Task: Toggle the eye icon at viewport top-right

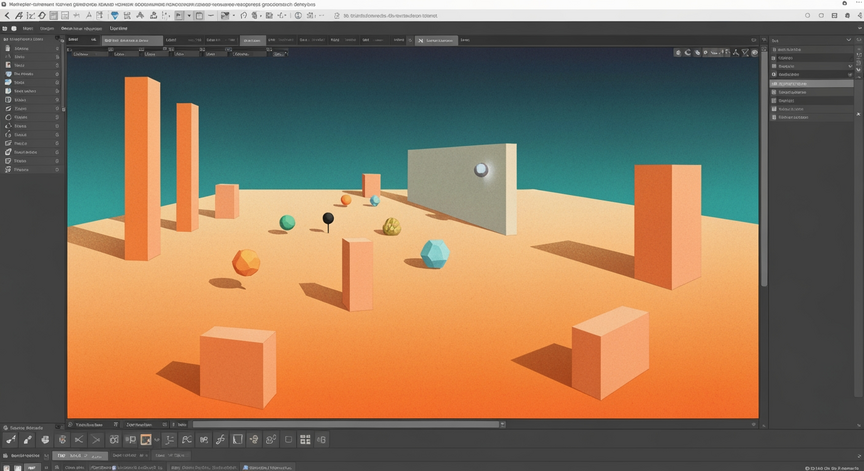Action: click(755, 52)
